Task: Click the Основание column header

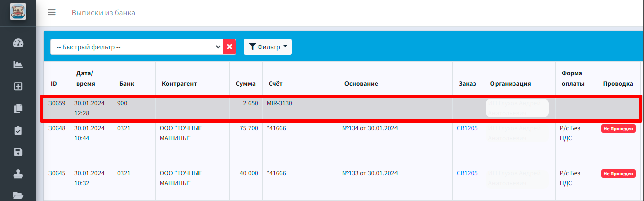Action: pos(361,84)
